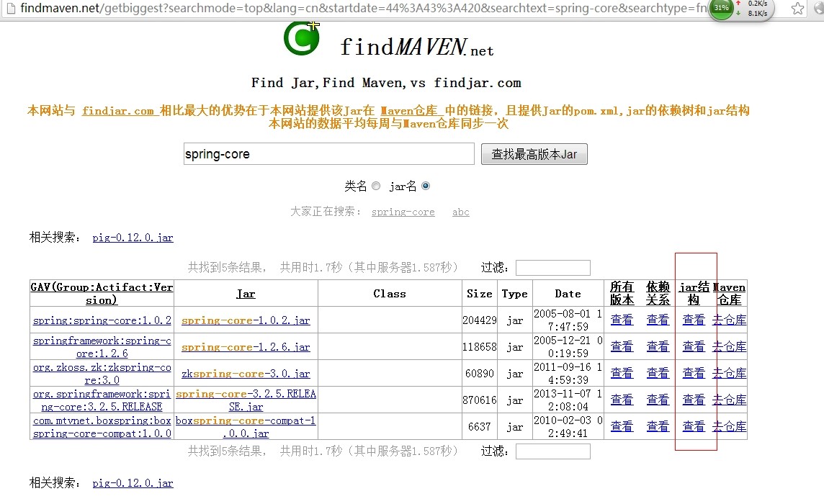Focus the upper 过滤 filter field
This screenshot has width=824, height=504.
553,268
